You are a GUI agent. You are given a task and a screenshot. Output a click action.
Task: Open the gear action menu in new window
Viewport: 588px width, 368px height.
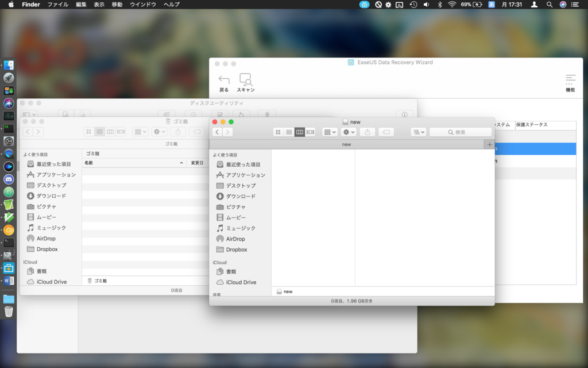pos(349,132)
